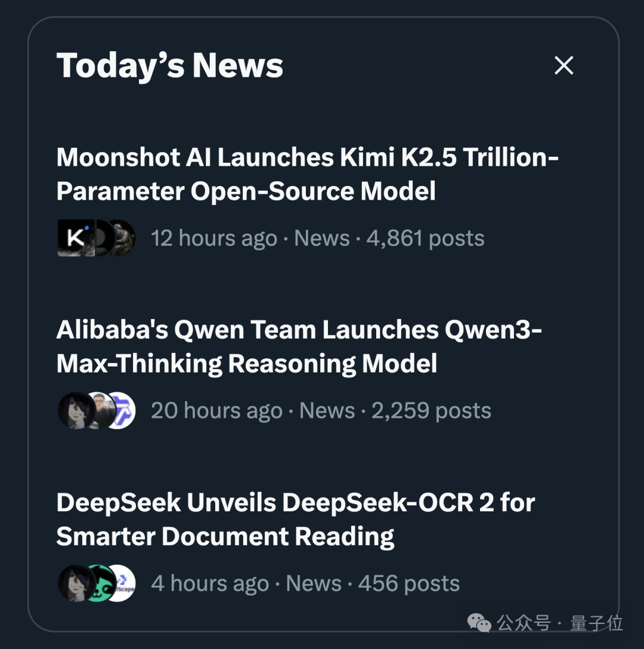The height and width of the screenshot is (649, 644).
Task: Click the ModelScope logo avatar
Action: pyautogui.click(x=123, y=583)
